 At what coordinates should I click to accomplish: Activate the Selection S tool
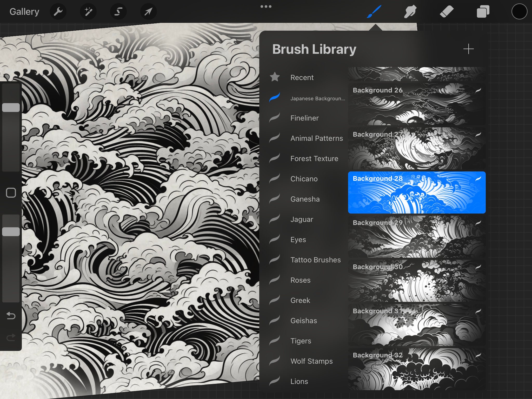tap(118, 11)
